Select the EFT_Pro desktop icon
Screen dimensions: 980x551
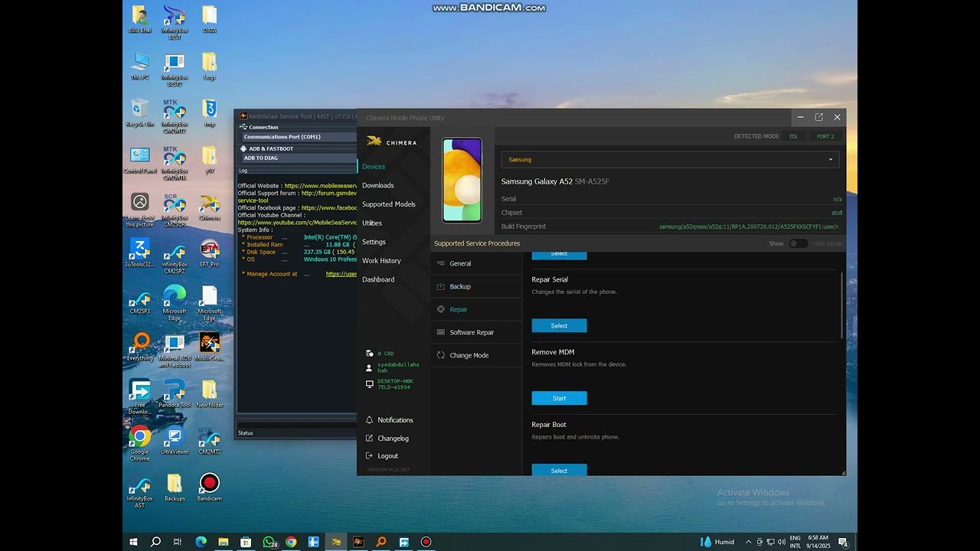click(209, 253)
